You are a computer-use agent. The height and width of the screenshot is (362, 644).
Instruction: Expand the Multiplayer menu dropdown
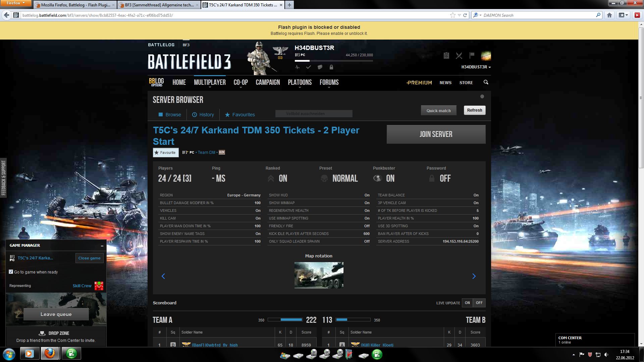click(x=210, y=82)
